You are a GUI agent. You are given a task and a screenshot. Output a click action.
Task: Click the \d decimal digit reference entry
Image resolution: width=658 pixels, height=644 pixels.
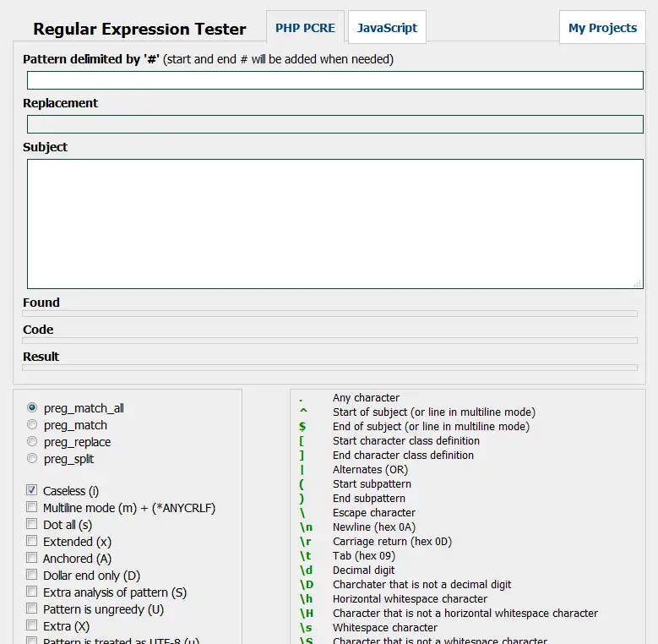tap(306, 570)
